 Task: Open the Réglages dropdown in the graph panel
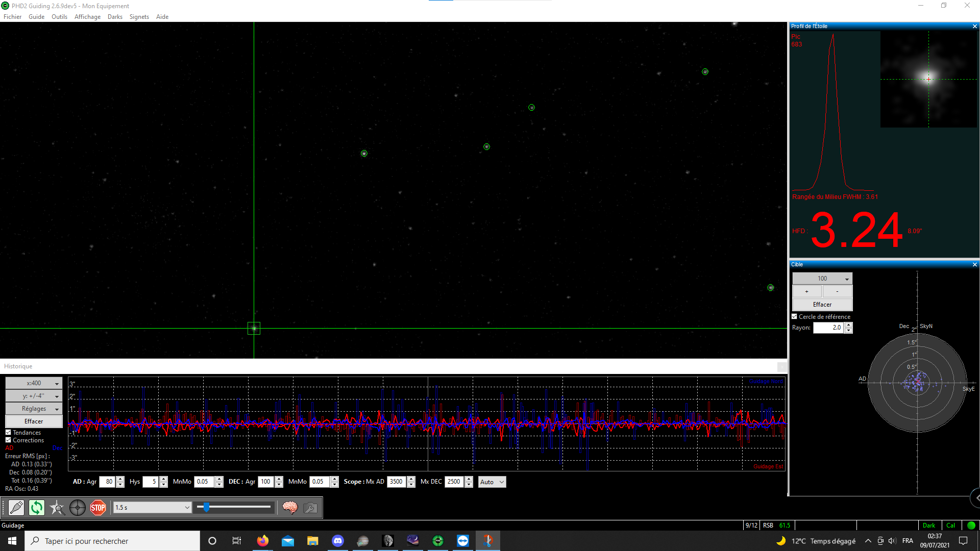point(34,409)
